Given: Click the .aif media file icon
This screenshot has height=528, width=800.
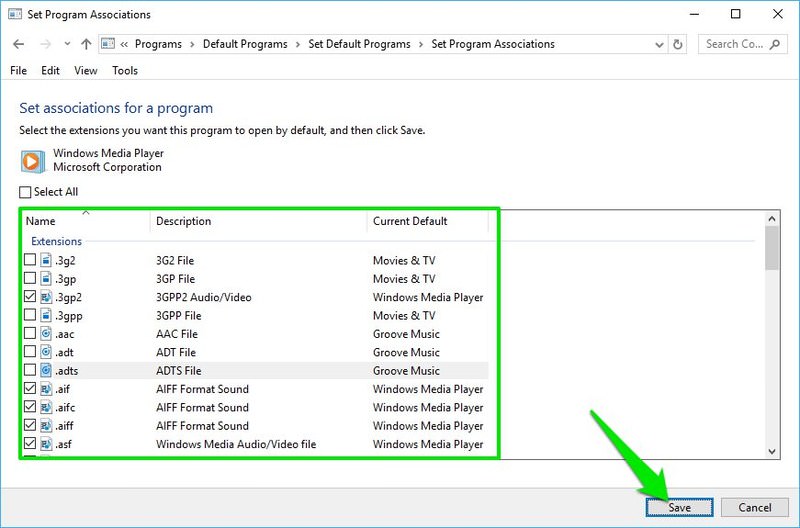Looking at the screenshot, I should tap(46, 389).
